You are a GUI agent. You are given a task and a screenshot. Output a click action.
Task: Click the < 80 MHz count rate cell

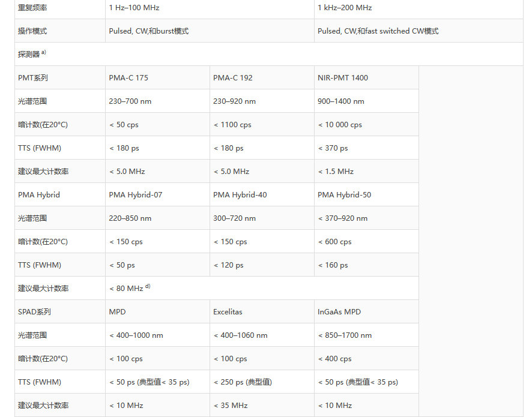(130, 289)
